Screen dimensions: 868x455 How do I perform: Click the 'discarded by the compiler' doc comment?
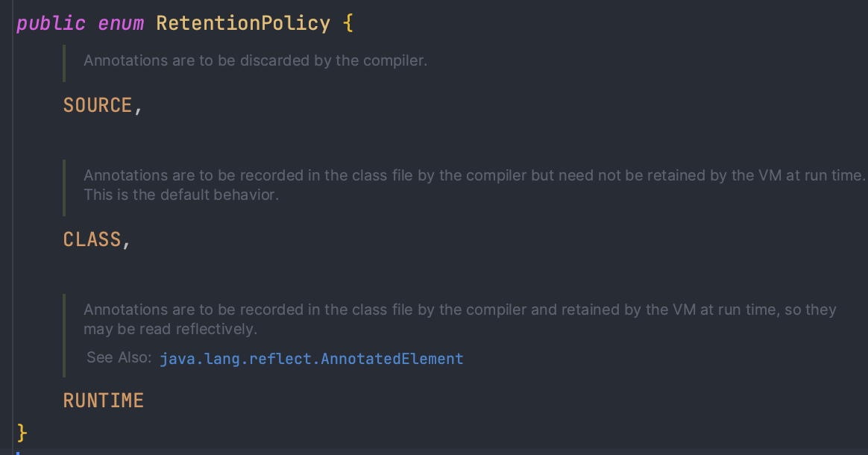(x=255, y=60)
